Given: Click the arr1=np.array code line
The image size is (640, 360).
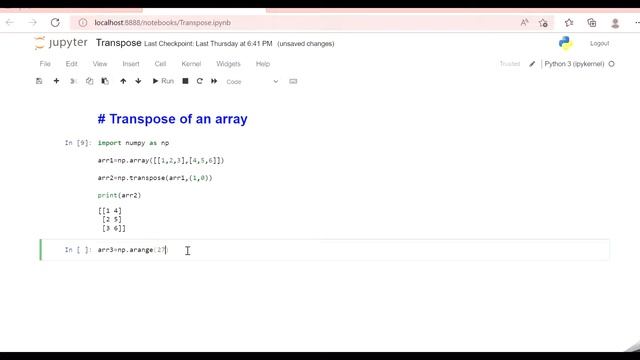Looking at the screenshot, I should coord(161,160).
